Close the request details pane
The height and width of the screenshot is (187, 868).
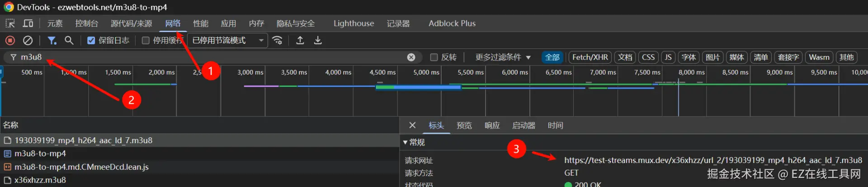click(x=412, y=125)
